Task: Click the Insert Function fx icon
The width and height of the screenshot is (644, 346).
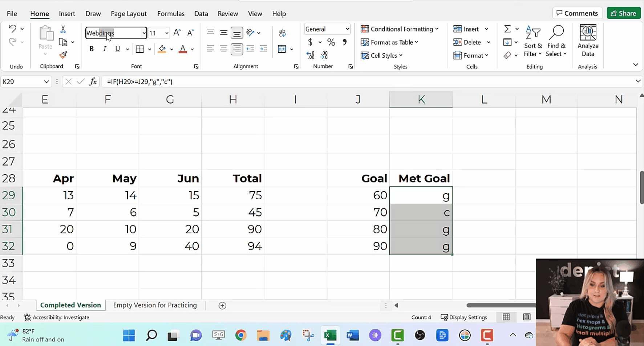Action: pyautogui.click(x=93, y=82)
